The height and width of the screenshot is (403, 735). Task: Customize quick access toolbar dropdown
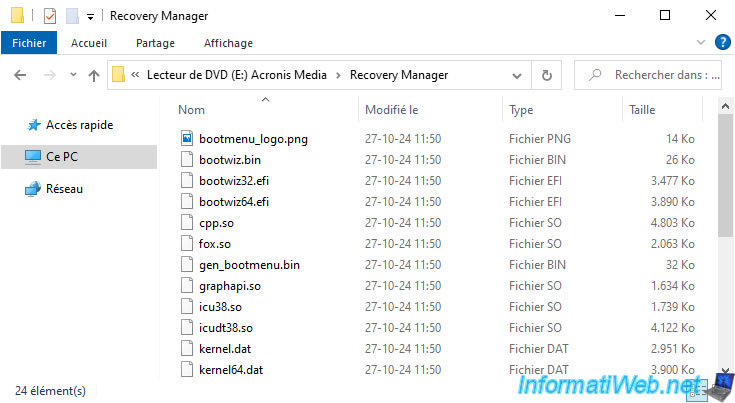[x=91, y=17]
